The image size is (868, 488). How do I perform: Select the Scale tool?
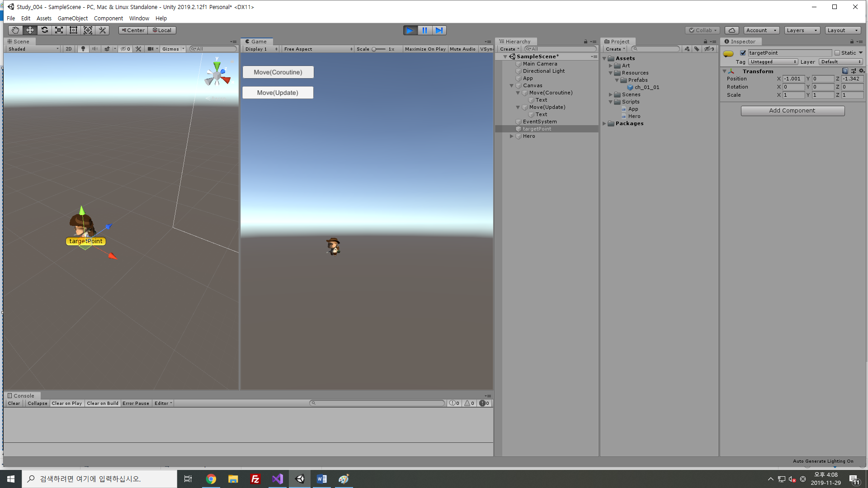[x=59, y=30]
